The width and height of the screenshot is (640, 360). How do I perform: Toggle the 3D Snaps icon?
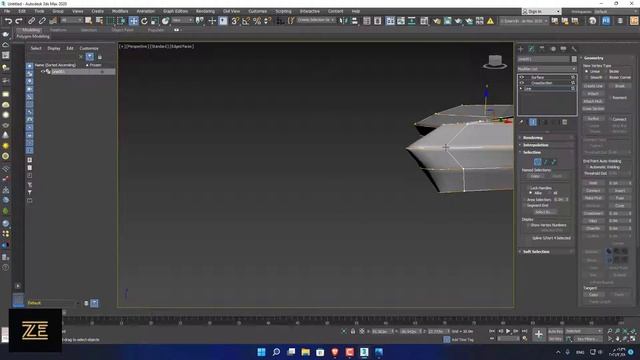[x=235, y=21]
